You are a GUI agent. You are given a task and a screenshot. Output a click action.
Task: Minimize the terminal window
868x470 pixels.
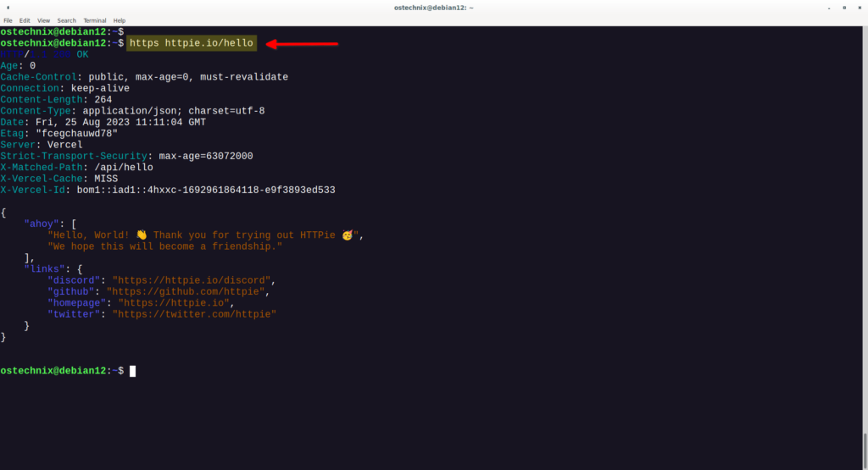[x=829, y=8]
